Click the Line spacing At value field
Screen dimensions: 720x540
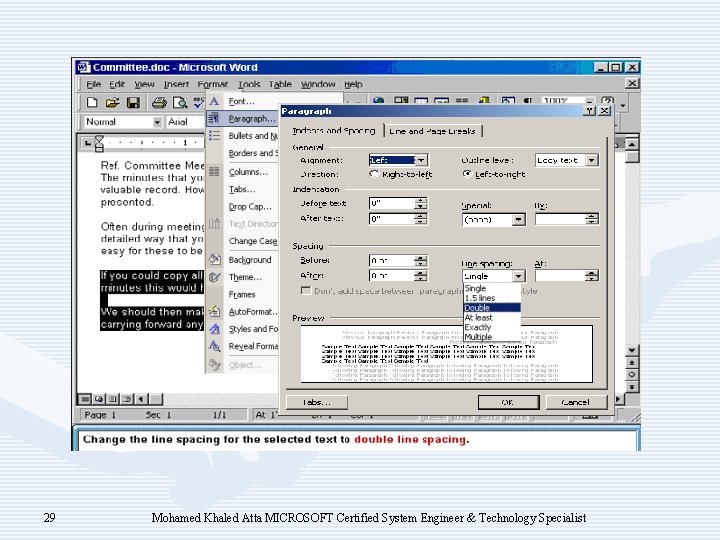561,276
